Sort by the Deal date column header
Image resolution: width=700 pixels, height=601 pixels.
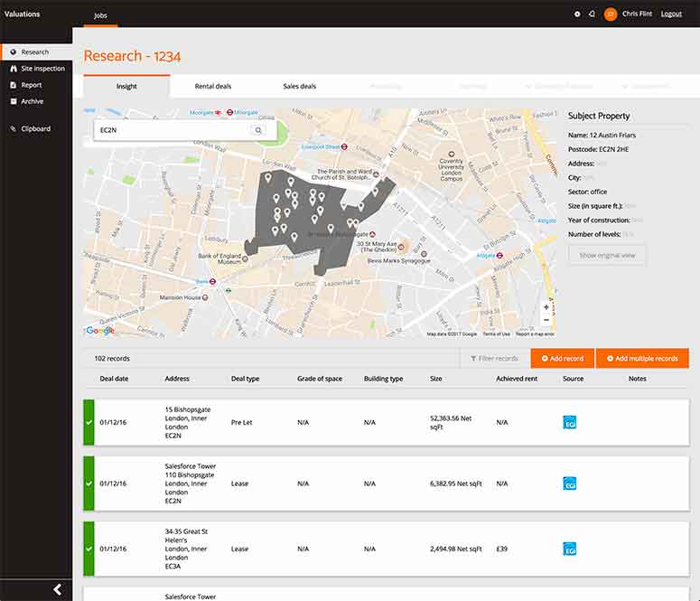coord(114,379)
